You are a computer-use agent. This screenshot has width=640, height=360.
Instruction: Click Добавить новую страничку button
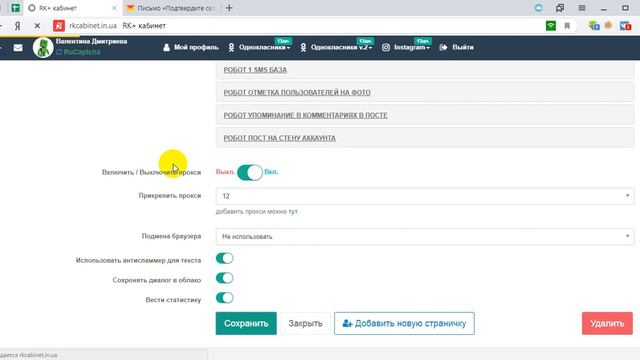tap(404, 323)
